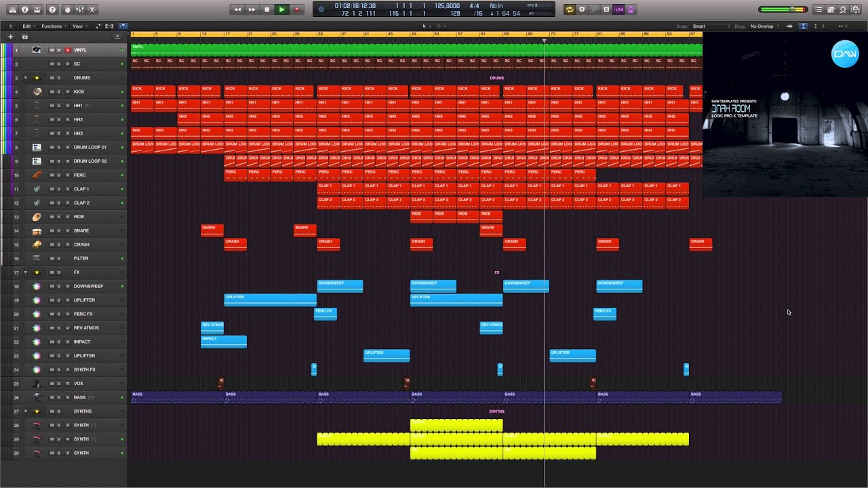The image size is (868, 488).
Task: Open Smart Controls dial icon
Action: coord(67,9)
